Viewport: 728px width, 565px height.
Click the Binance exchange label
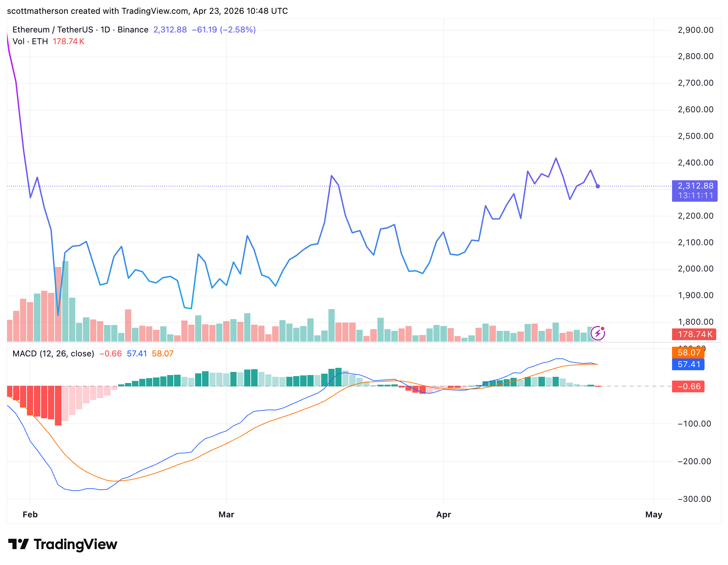coord(133,30)
